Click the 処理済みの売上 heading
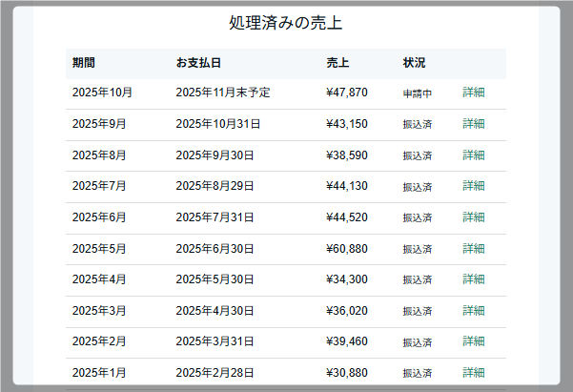The height and width of the screenshot is (392, 573). [286, 23]
